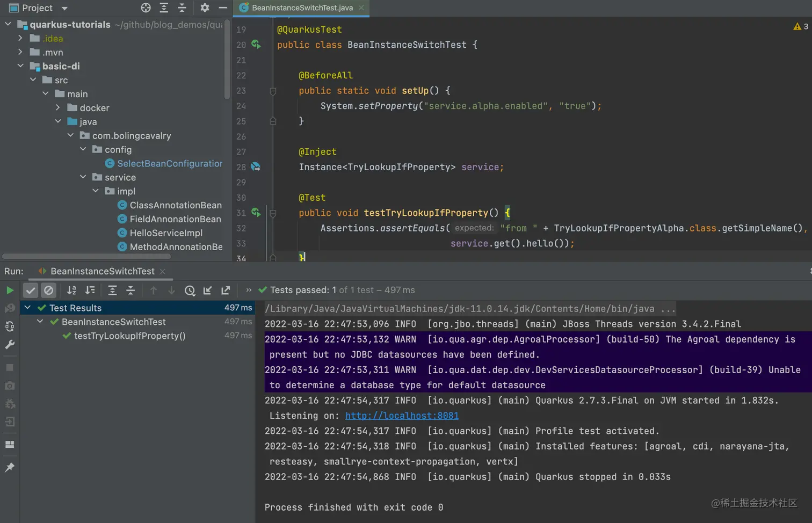Show more run toolbar options chevron
This screenshot has width=812, height=523.
[249, 290]
